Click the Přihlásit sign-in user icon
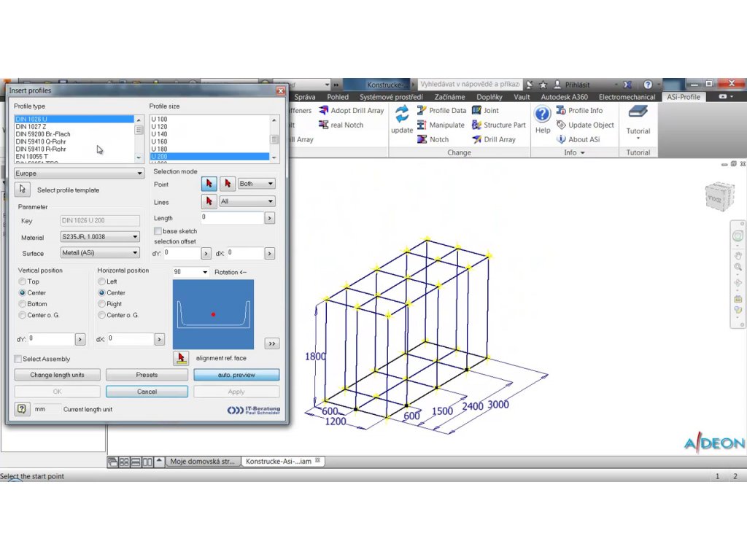 [x=557, y=85]
